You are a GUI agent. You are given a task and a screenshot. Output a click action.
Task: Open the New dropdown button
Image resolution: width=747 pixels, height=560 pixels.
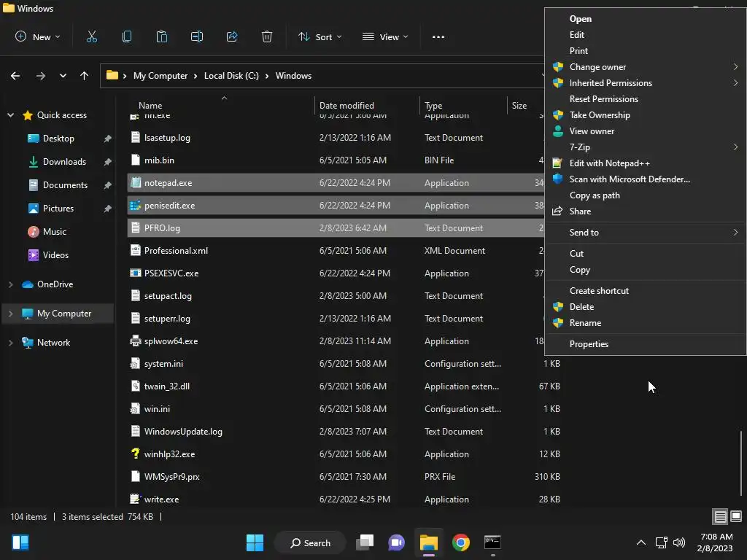(38, 36)
